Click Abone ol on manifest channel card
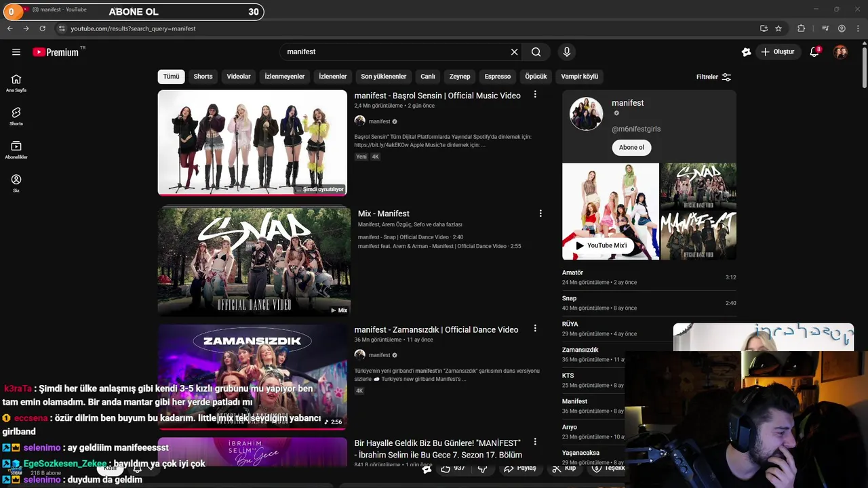The height and width of the screenshot is (488, 868). point(631,147)
